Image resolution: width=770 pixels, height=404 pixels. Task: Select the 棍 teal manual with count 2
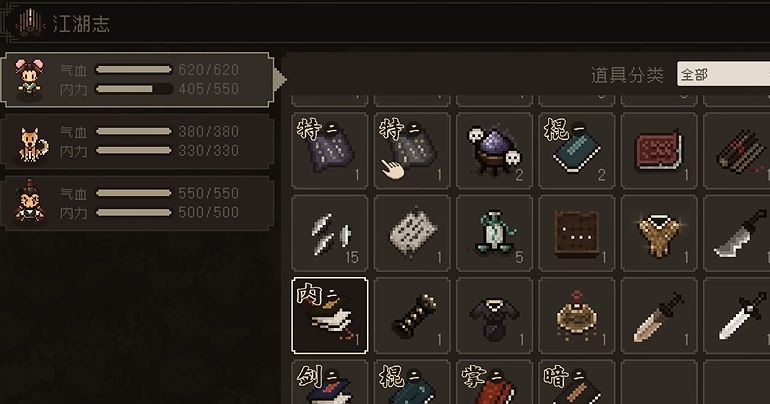[577, 151]
